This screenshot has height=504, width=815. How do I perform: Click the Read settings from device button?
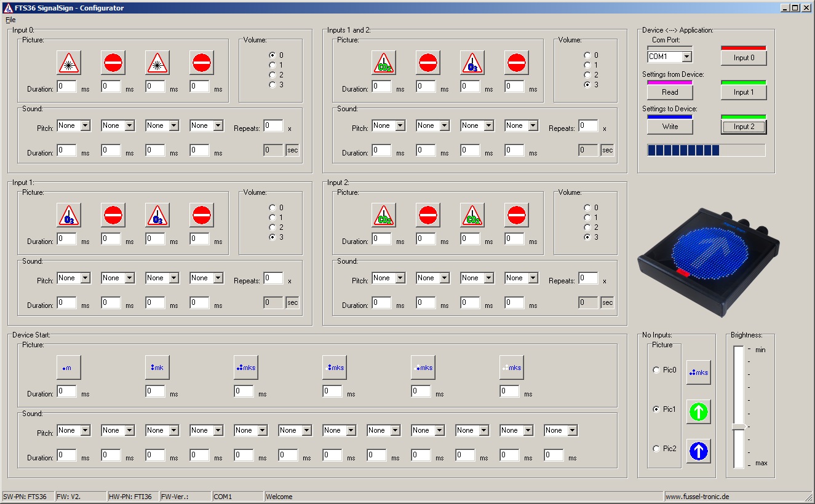(670, 92)
